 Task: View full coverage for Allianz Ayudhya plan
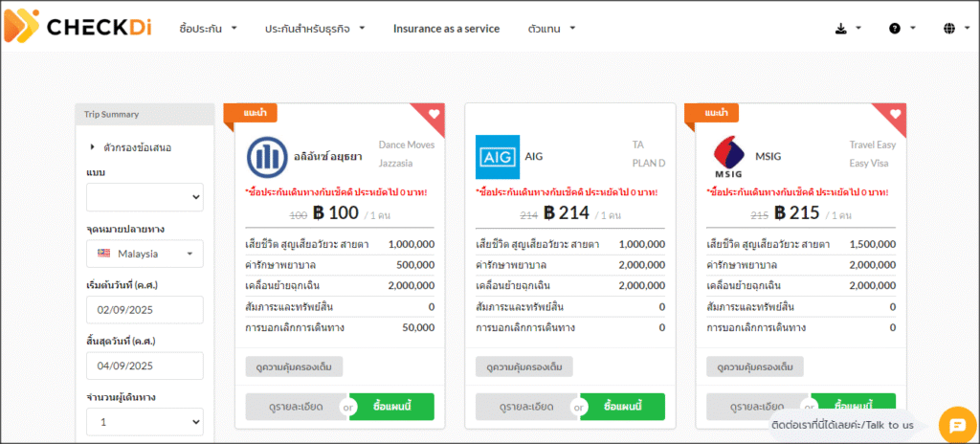click(294, 367)
